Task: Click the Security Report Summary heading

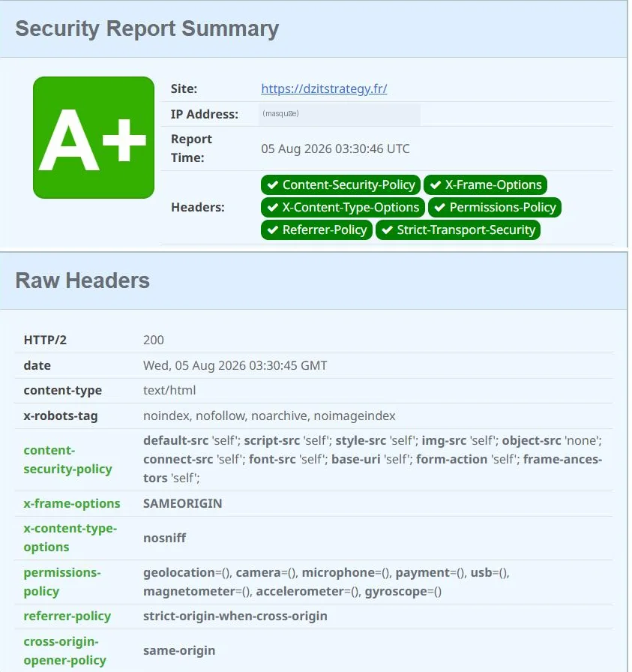Action: click(x=147, y=28)
